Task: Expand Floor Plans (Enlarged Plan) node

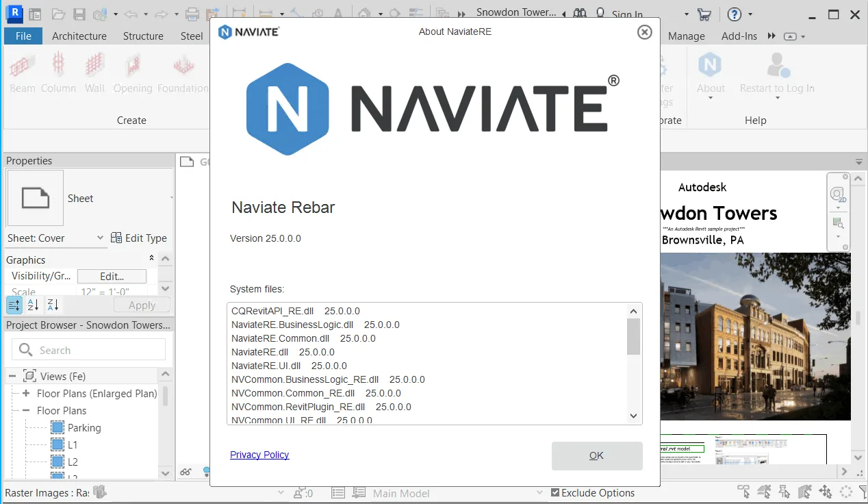Action: tap(26, 393)
